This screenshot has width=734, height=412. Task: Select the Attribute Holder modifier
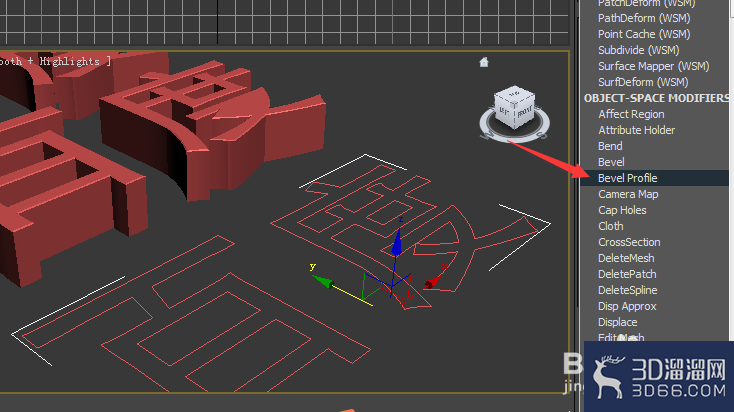tap(637, 130)
